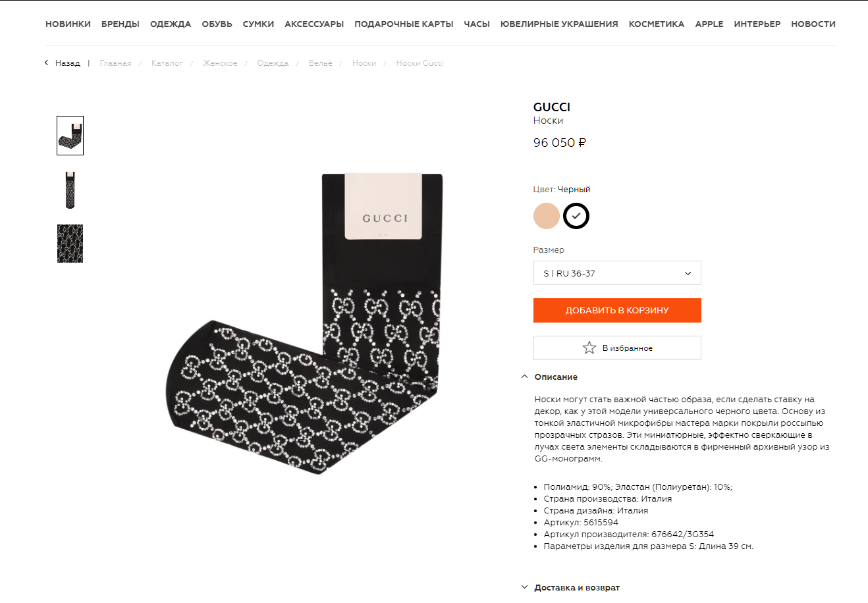The image size is (868, 603).
Task: Select first thumbnail of folded socks
Action: (x=70, y=136)
